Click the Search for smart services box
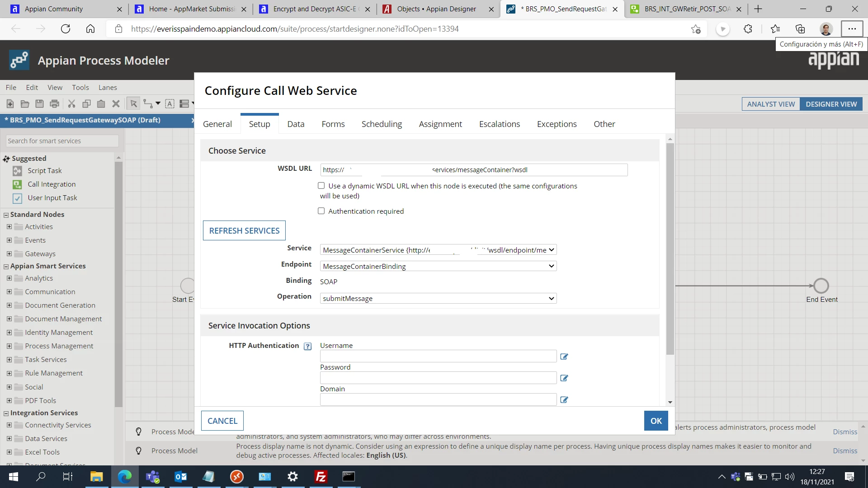This screenshot has width=868, height=488. (62, 141)
